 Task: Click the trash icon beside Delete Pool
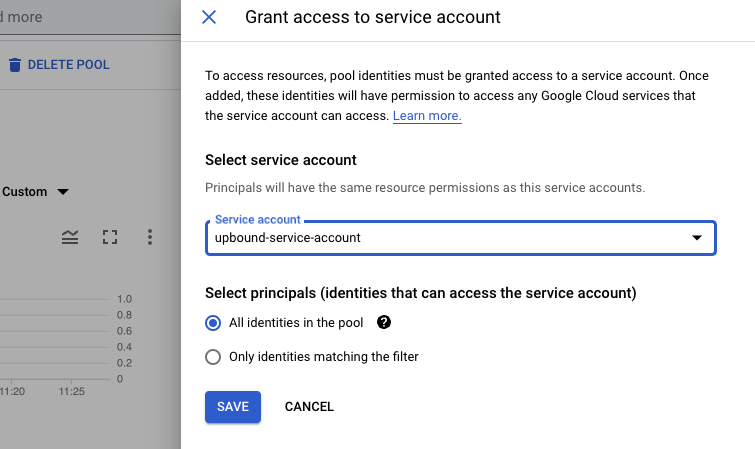15,65
